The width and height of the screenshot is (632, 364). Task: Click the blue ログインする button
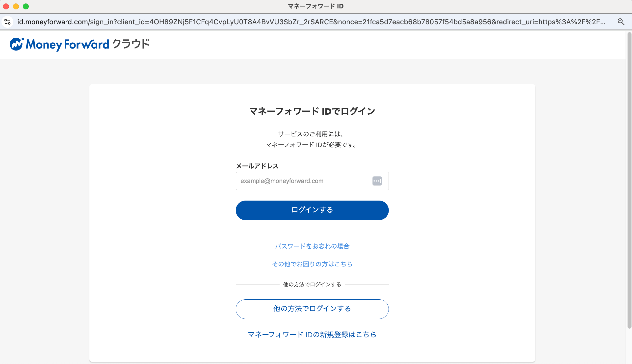click(x=312, y=210)
